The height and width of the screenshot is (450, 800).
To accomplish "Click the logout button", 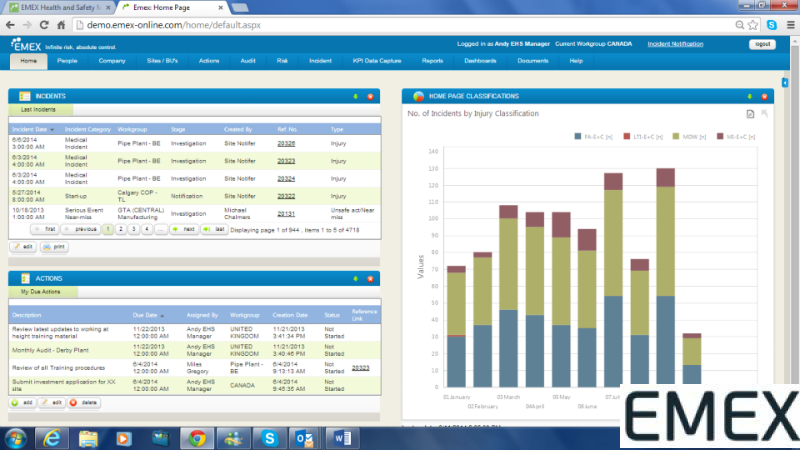I will point(762,45).
